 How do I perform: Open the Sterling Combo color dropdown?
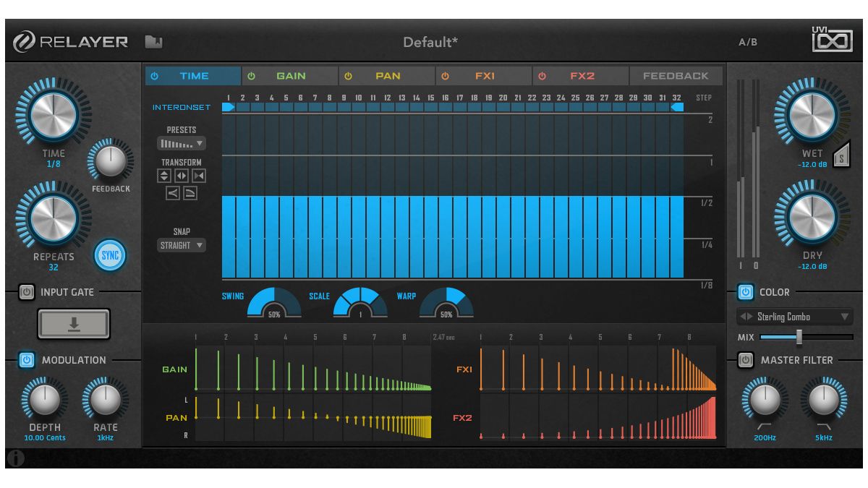click(x=795, y=317)
